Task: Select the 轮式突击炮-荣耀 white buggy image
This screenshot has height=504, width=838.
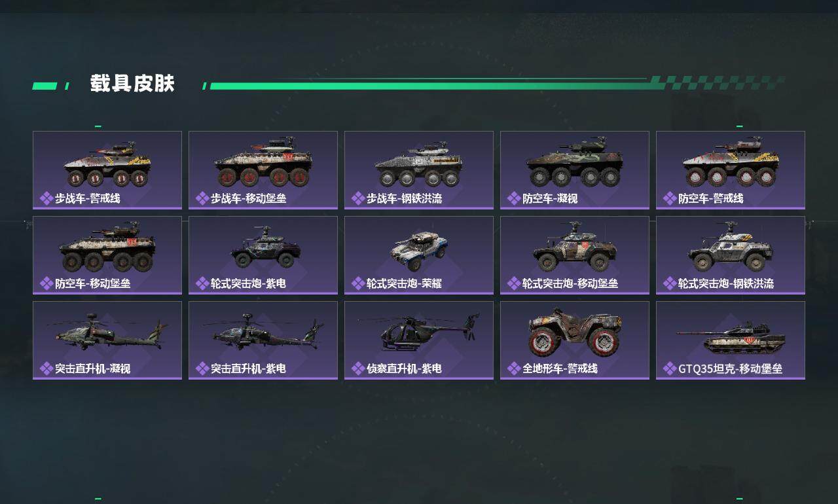Action: [419, 251]
